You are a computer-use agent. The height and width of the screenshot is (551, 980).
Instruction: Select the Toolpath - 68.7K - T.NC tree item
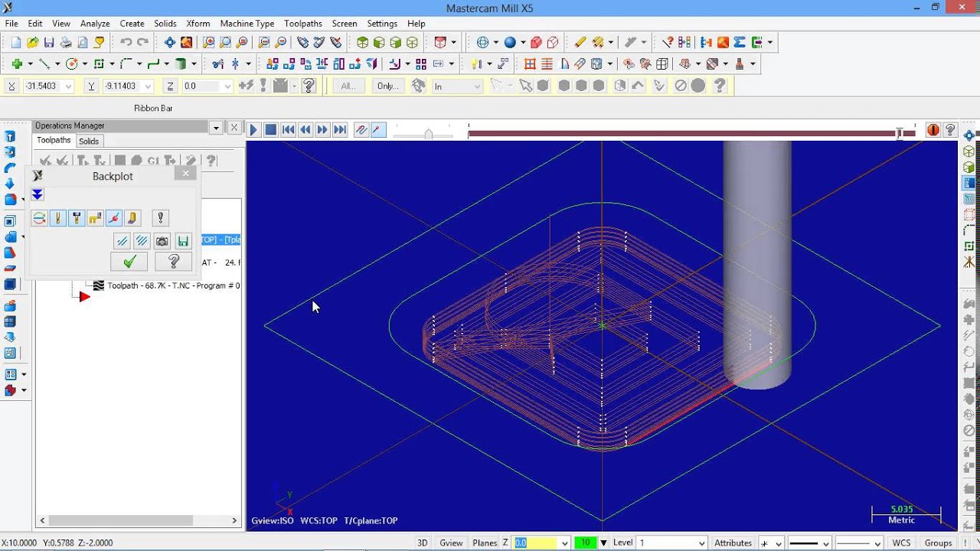173,285
